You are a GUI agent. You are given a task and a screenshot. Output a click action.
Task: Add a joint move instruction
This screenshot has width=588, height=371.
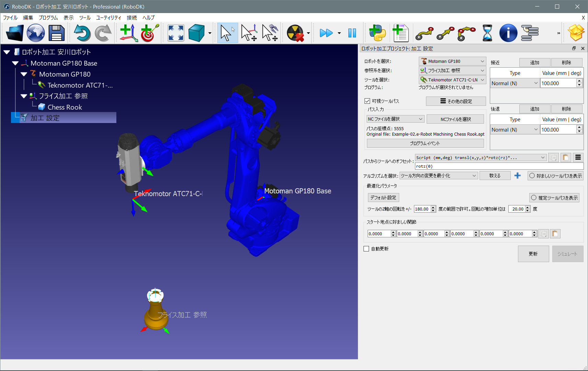click(x=425, y=33)
